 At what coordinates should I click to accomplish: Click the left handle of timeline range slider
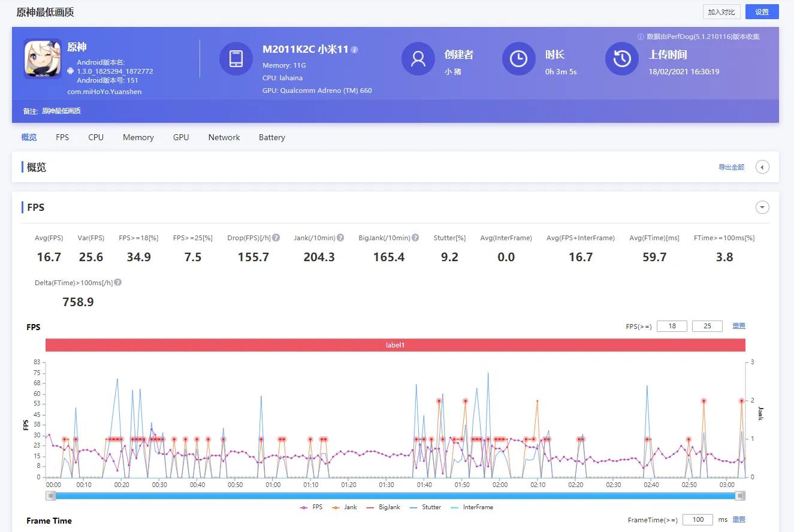click(52, 495)
